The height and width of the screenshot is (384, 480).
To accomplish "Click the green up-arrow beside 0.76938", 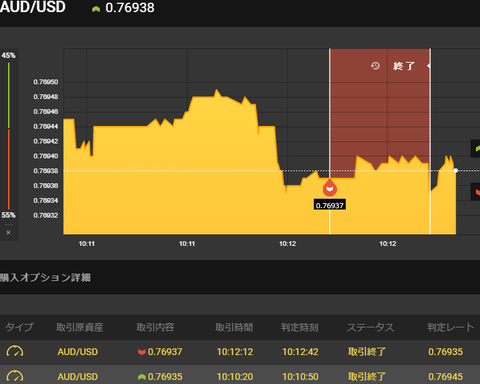I will (96, 9).
